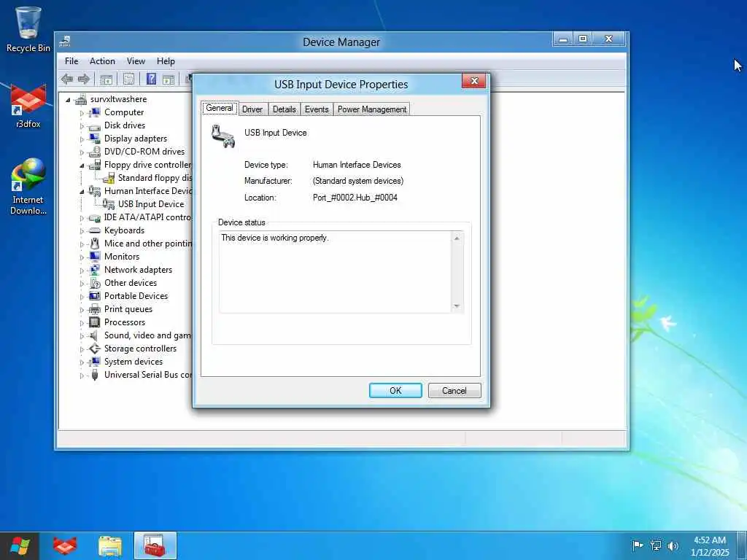Click the Device status scrollbar down arrow

coord(457,306)
